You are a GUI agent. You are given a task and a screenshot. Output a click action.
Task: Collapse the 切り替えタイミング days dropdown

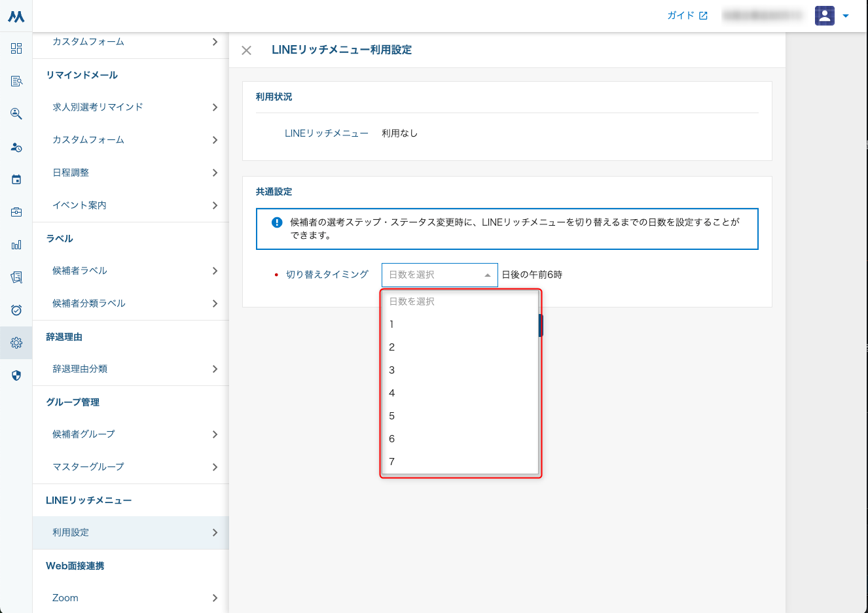439,275
